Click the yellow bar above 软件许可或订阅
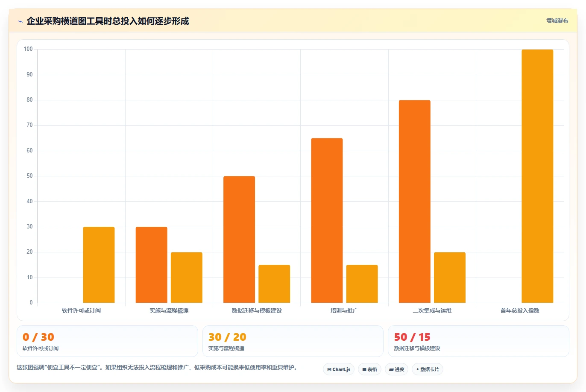586x392 pixels. [x=99, y=265]
